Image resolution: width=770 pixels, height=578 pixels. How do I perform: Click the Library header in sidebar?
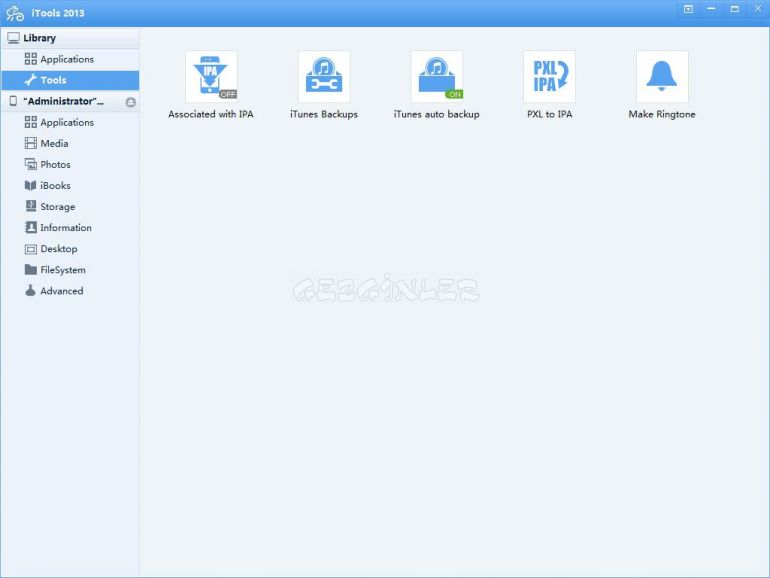[70, 38]
